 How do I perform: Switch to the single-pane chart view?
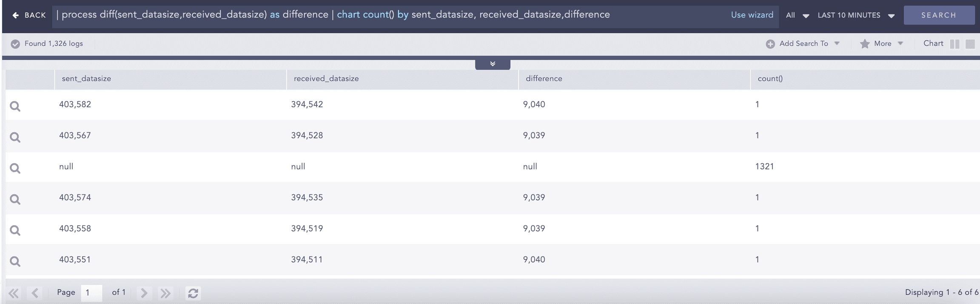[x=970, y=44]
